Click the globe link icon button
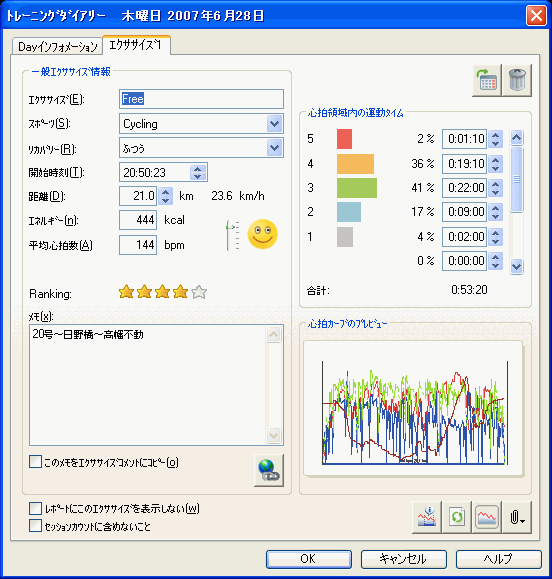The height and width of the screenshot is (579, 552). (269, 470)
